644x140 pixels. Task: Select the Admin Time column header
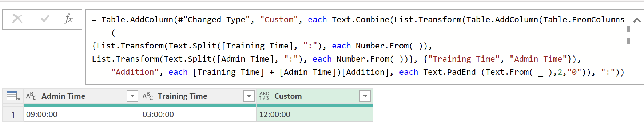tap(82, 96)
